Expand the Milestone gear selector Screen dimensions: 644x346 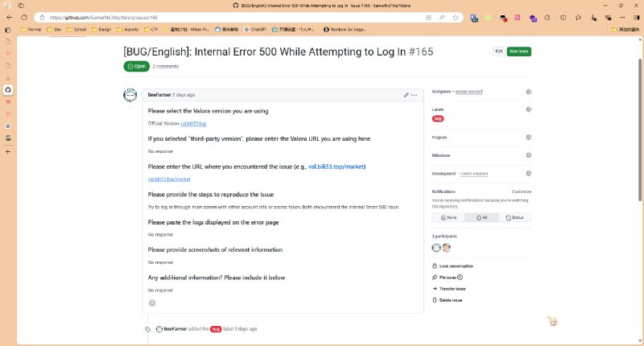pos(528,155)
